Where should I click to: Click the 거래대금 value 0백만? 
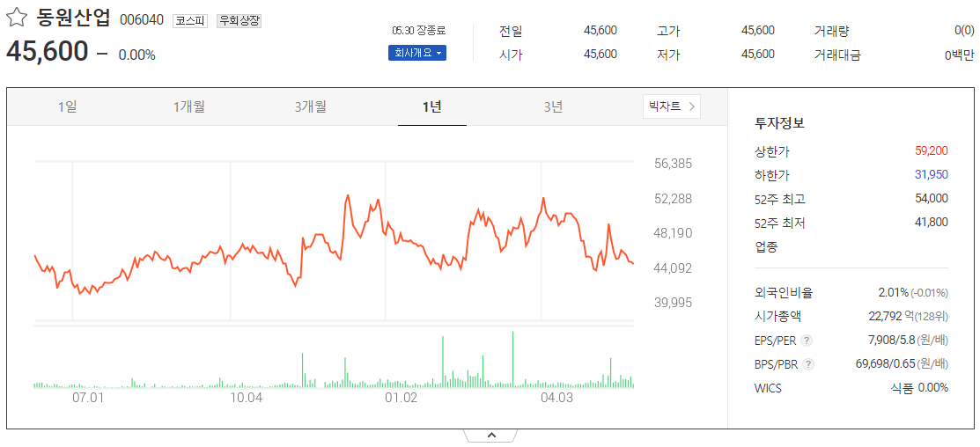pos(960,55)
